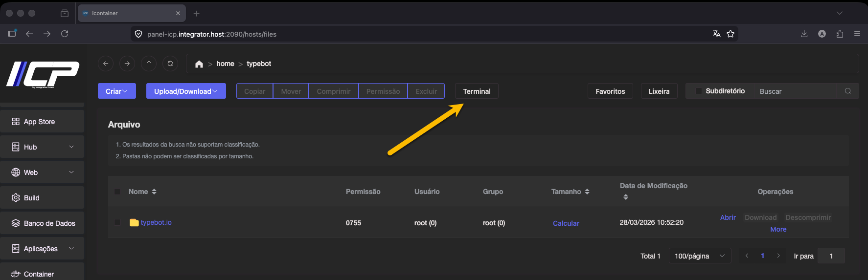
Task: Open the Terminal button
Action: click(477, 91)
